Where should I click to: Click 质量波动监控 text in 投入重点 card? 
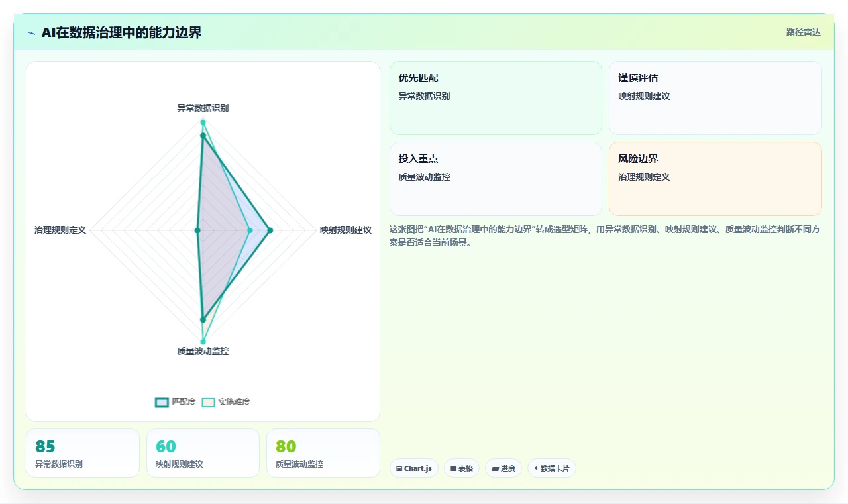[424, 177]
